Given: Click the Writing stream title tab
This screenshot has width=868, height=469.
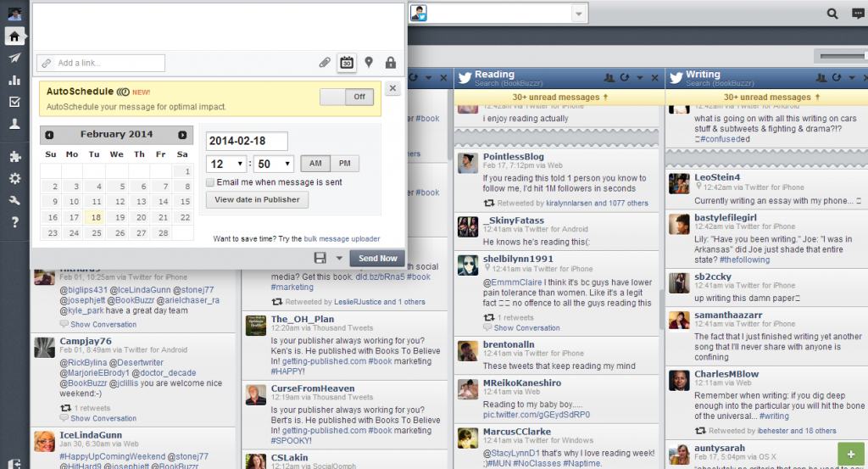Looking at the screenshot, I should click(703, 74).
